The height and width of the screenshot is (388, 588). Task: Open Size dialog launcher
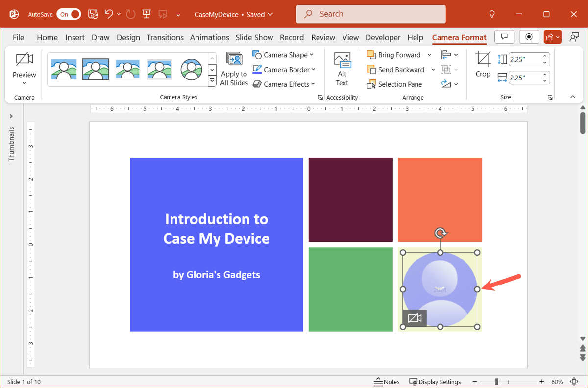pos(550,98)
